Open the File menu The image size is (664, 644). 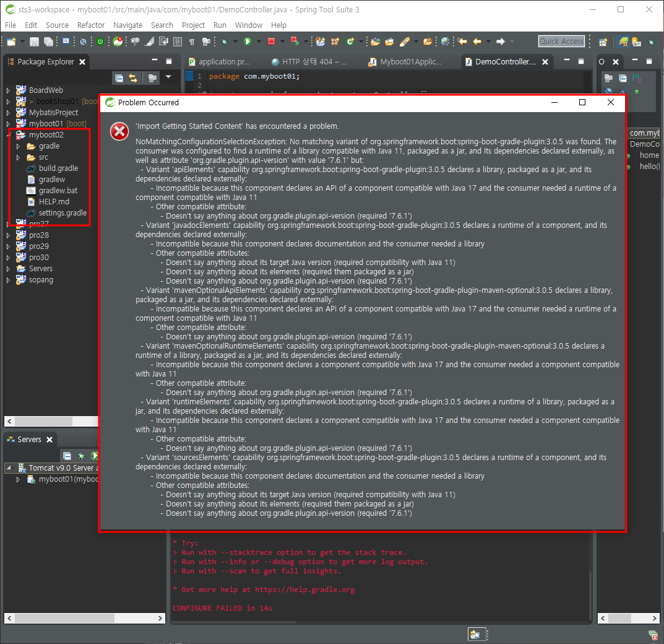11,25
